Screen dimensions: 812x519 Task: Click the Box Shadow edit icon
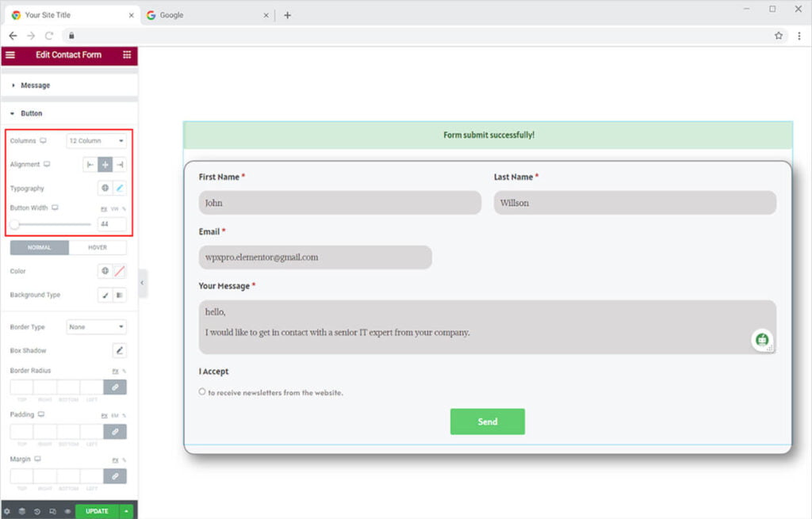tap(120, 350)
